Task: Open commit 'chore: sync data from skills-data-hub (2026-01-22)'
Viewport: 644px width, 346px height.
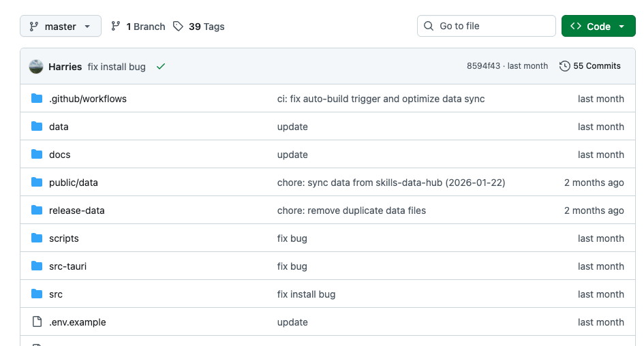Action: pyautogui.click(x=391, y=183)
